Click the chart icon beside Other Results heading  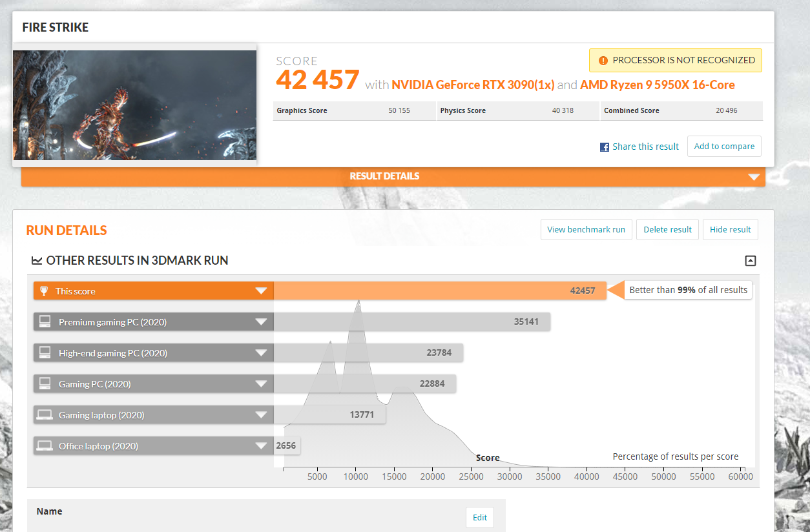[37, 261]
